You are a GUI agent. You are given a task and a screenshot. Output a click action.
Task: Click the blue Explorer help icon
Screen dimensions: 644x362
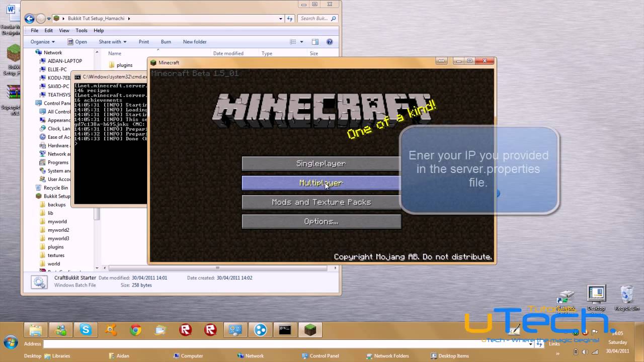[x=330, y=42]
